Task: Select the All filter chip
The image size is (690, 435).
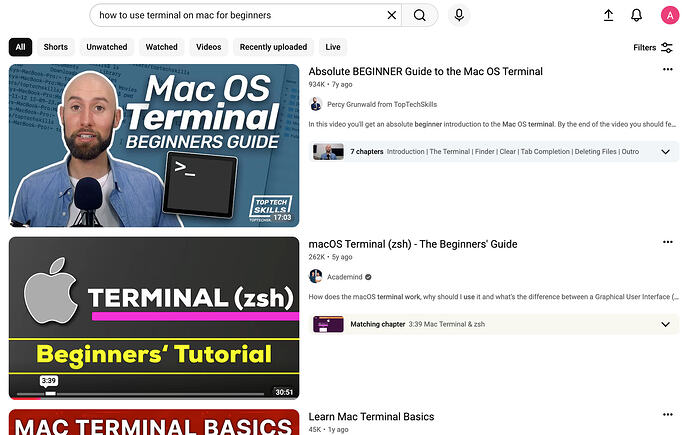Action: [20, 47]
